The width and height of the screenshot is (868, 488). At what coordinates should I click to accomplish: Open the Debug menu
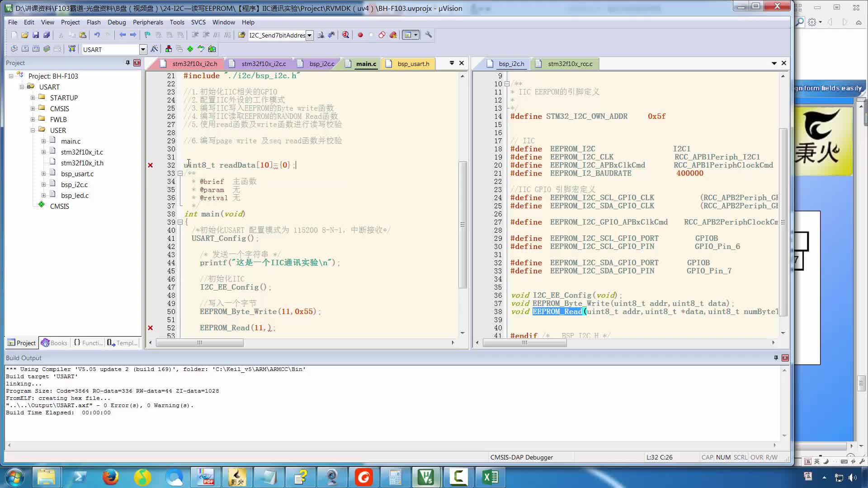click(x=117, y=22)
